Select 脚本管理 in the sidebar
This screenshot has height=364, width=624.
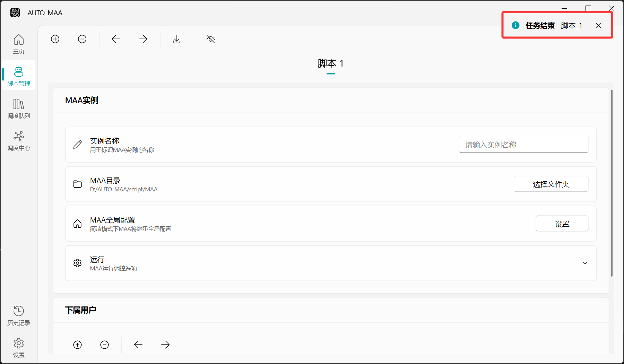[x=19, y=76]
